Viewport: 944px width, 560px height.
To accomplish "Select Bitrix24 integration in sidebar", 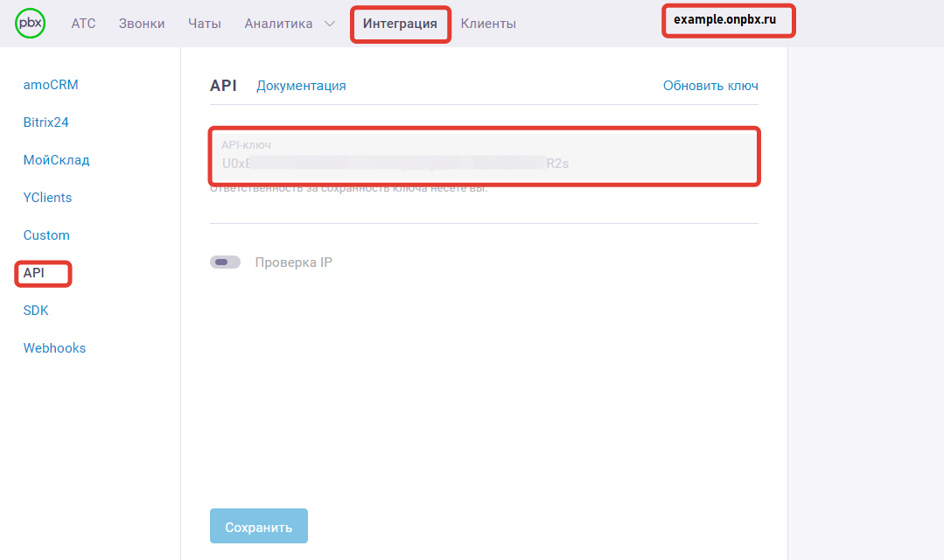I will (x=45, y=122).
